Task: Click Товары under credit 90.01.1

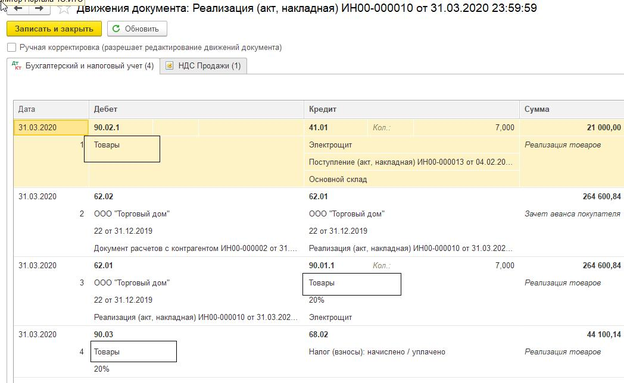Action: [x=322, y=283]
